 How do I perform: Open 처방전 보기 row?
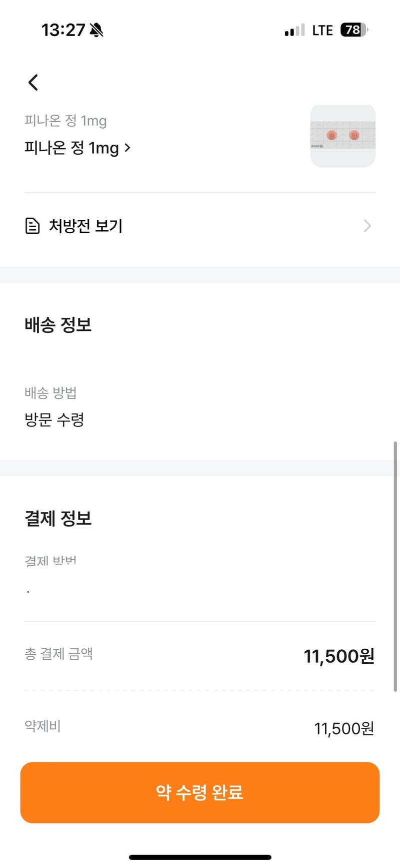(x=200, y=226)
